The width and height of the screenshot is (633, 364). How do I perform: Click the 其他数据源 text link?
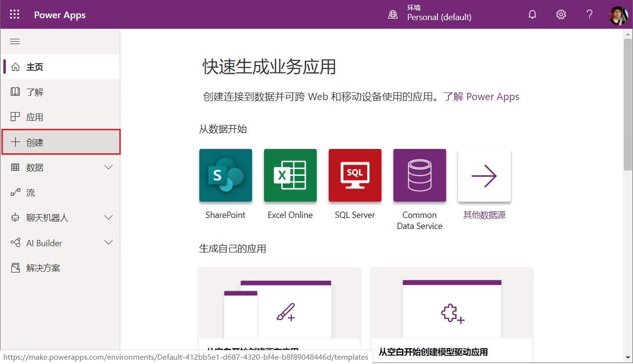484,215
